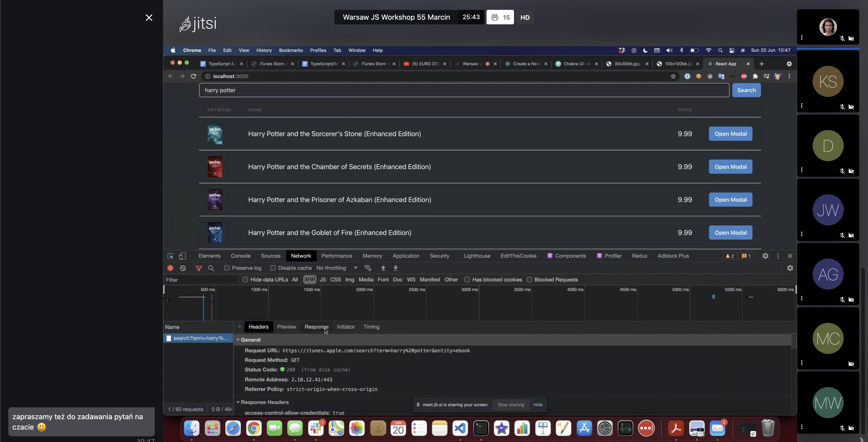This screenshot has height=442, width=868.
Task: Click the request headers vertical scrollbar
Action: pos(794,341)
